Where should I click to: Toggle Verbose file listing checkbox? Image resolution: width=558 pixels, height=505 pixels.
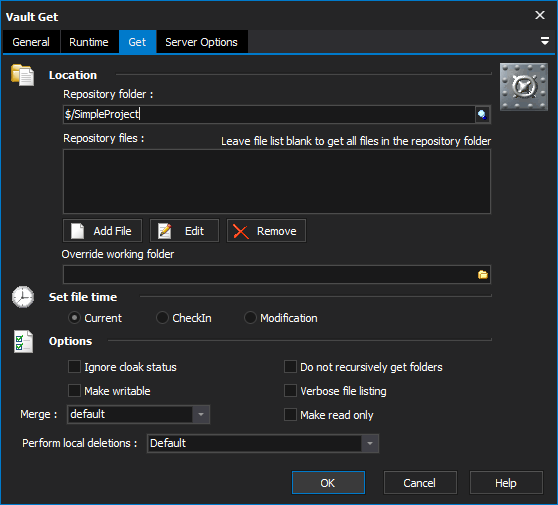coord(290,390)
